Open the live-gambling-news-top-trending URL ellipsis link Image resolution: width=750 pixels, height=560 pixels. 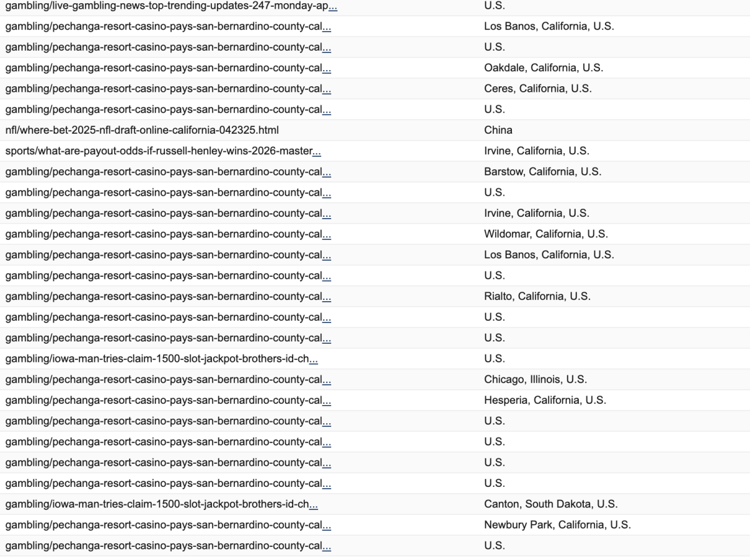pos(332,6)
